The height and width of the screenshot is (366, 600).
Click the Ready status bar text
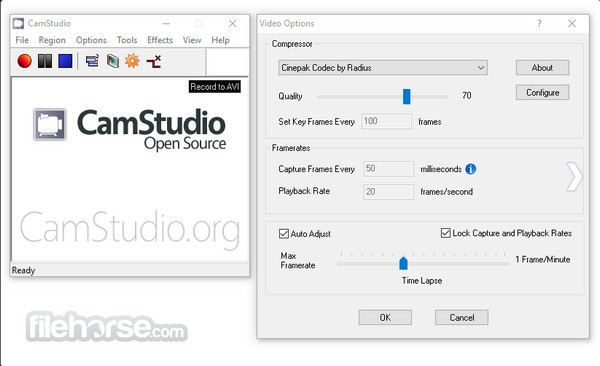pyautogui.click(x=23, y=270)
